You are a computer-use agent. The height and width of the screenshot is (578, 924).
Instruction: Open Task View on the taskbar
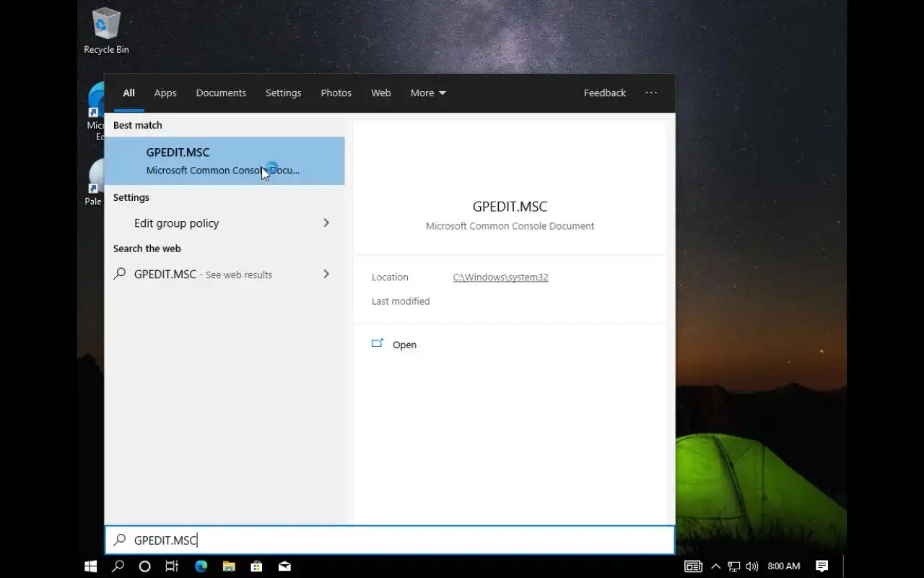coord(172,566)
